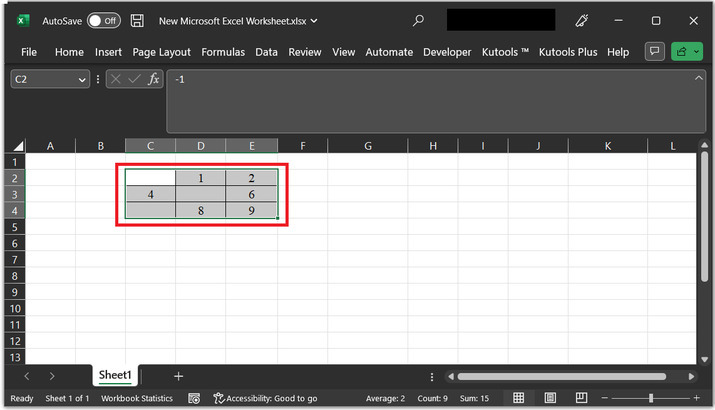Click the zoom slider handle
Screen dimensions: 715x410
651,398
